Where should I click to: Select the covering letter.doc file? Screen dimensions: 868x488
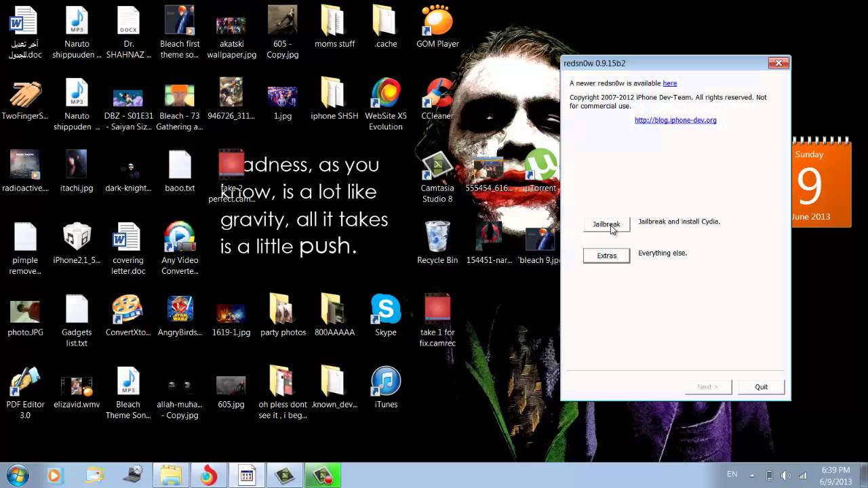coord(127,248)
